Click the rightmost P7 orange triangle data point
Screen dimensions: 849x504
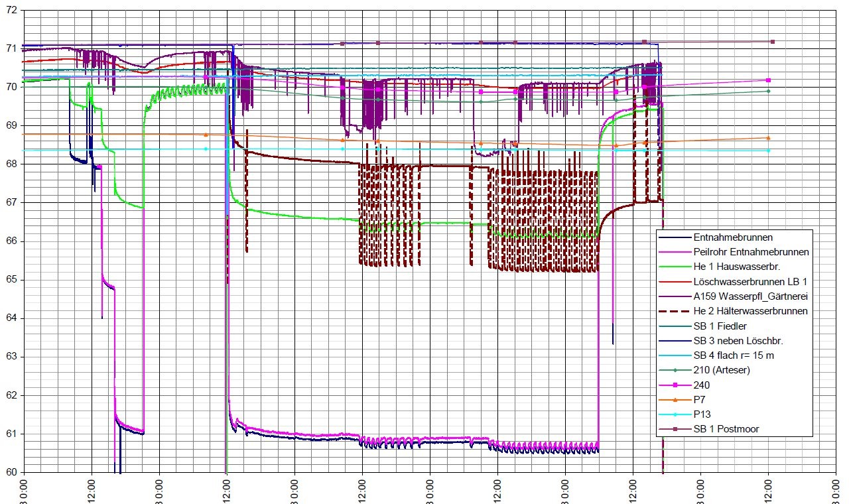768,138
